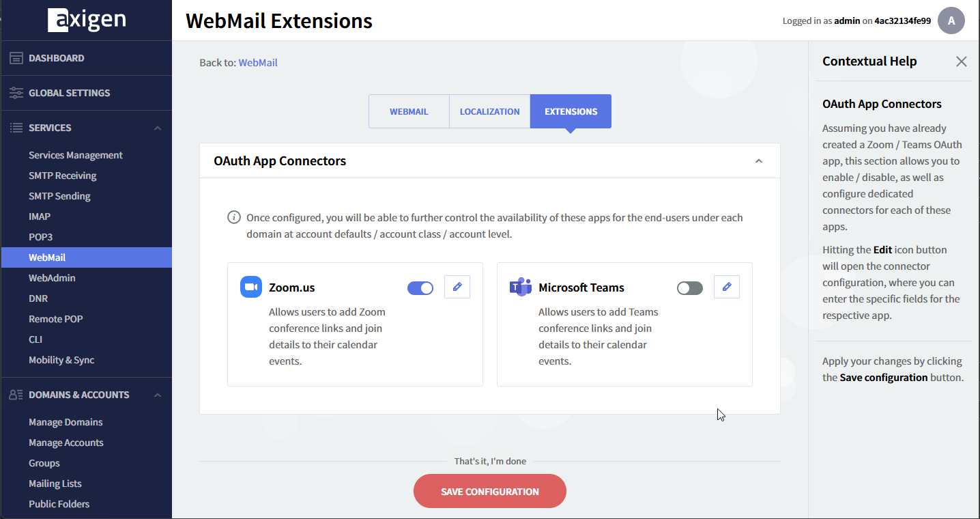This screenshot has height=519, width=980.
Task: Click the Microsoft Teams logo icon
Action: (521, 287)
